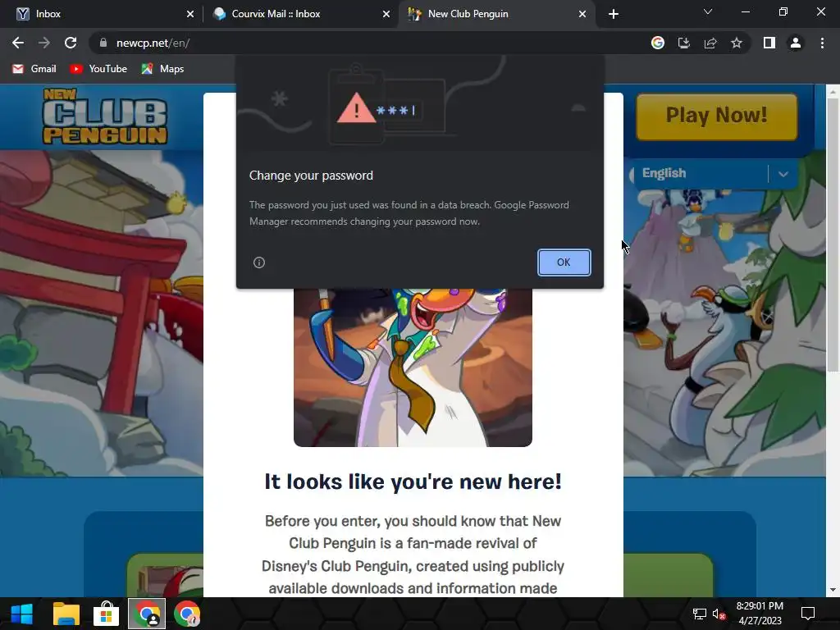Click the page vertical scrollbar thumb
840x630 pixels.
[833, 235]
